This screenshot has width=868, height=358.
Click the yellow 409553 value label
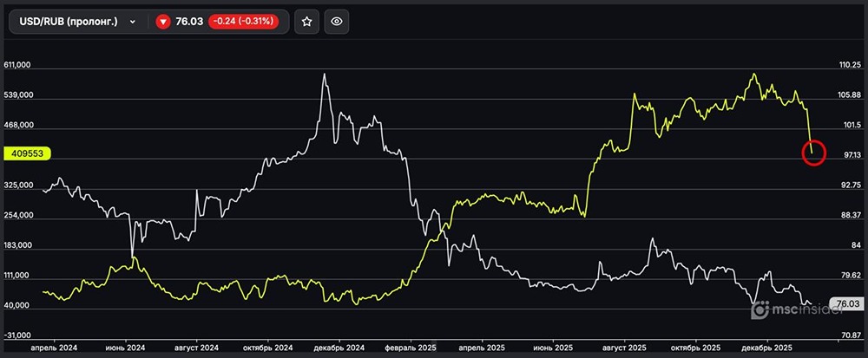pyautogui.click(x=27, y=153)
